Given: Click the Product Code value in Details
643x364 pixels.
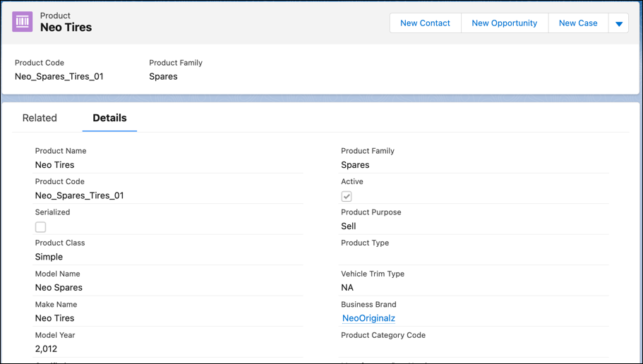Looking at the screenshot, I should (80, 195).
